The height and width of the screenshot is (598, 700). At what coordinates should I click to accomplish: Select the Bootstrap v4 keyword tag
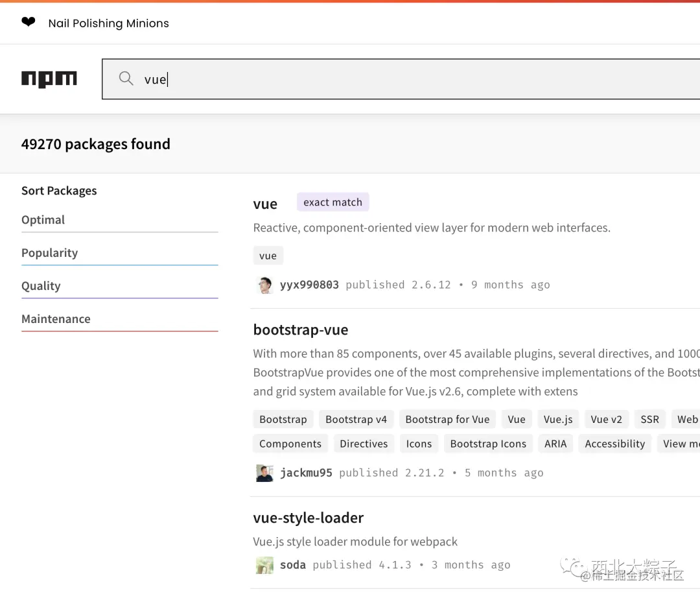(x=356, y=420)
